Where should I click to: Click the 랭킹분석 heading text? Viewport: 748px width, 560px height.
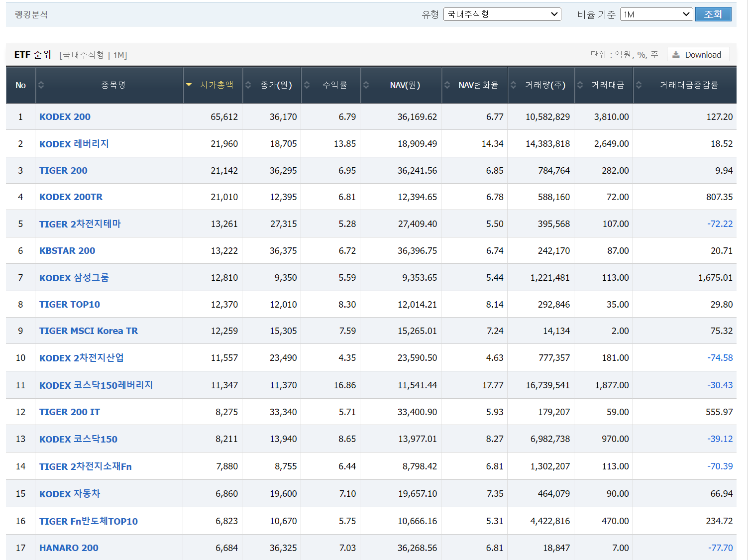click(31, 14)
